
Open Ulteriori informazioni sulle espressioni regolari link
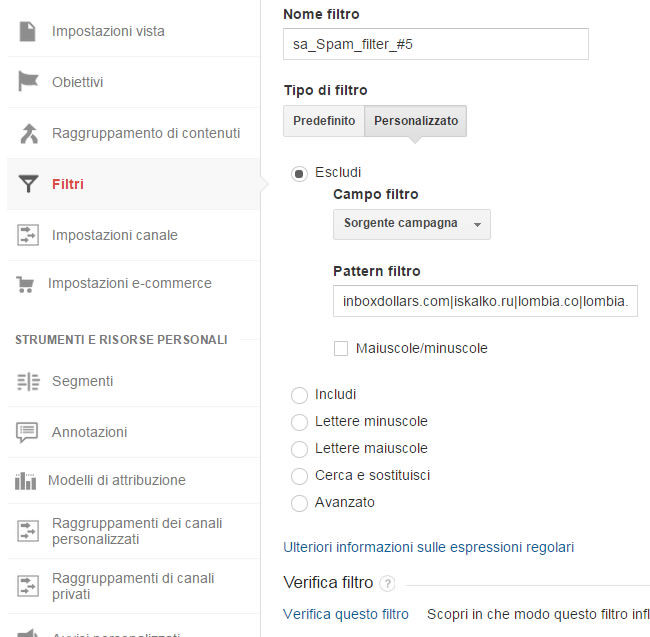pos(429,547)
